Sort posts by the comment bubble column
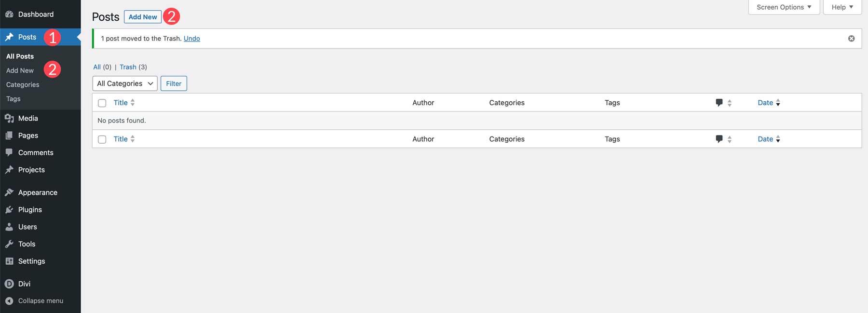868x313 pixels. tap(719, 102)
